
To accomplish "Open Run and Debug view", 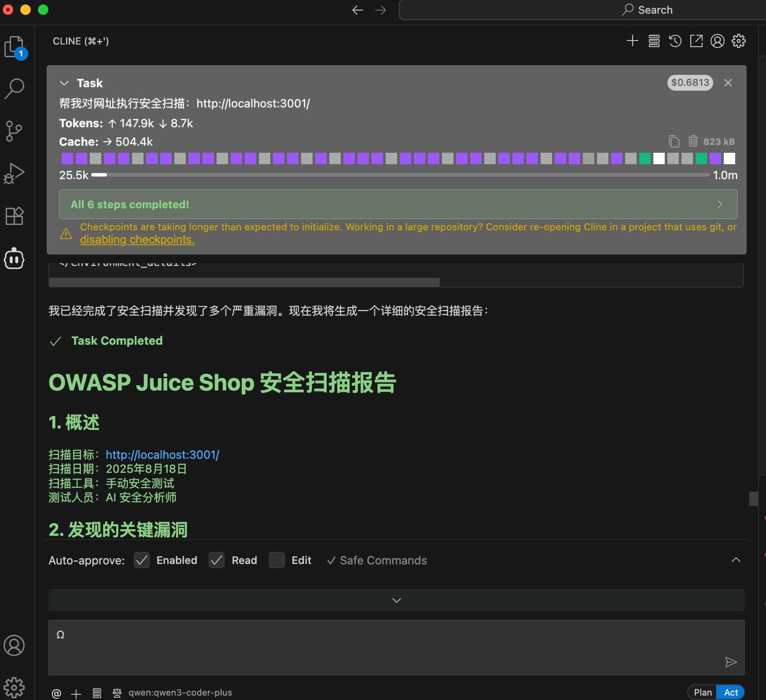I will [x=15, y=173].
